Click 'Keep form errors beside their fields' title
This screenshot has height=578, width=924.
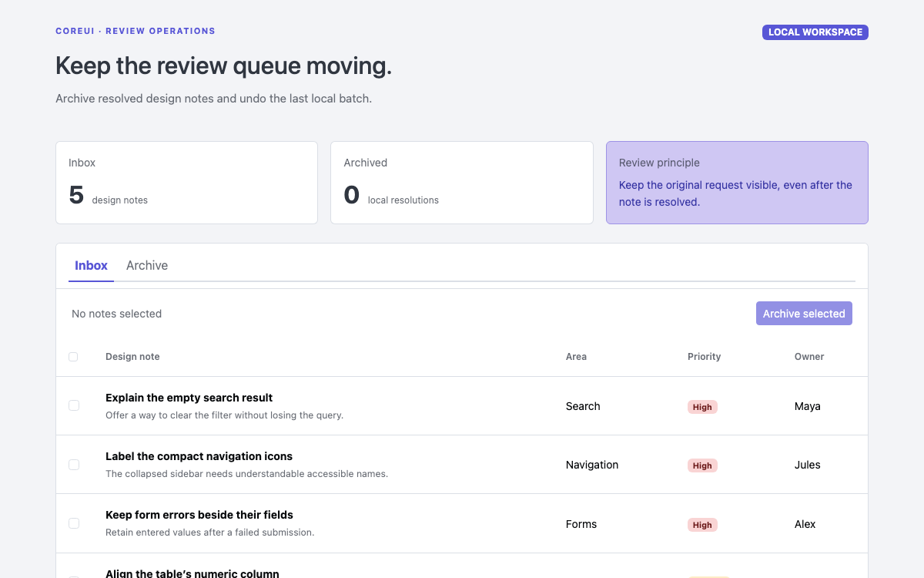point(199,515)
